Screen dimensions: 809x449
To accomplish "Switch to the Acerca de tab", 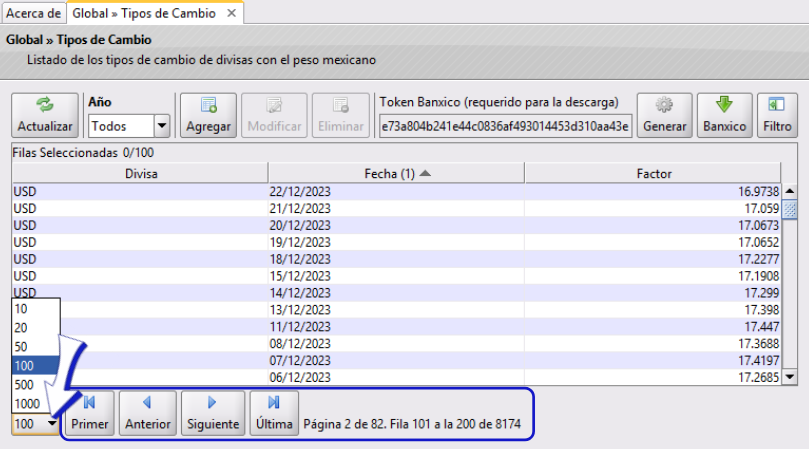I will point(34,13).
